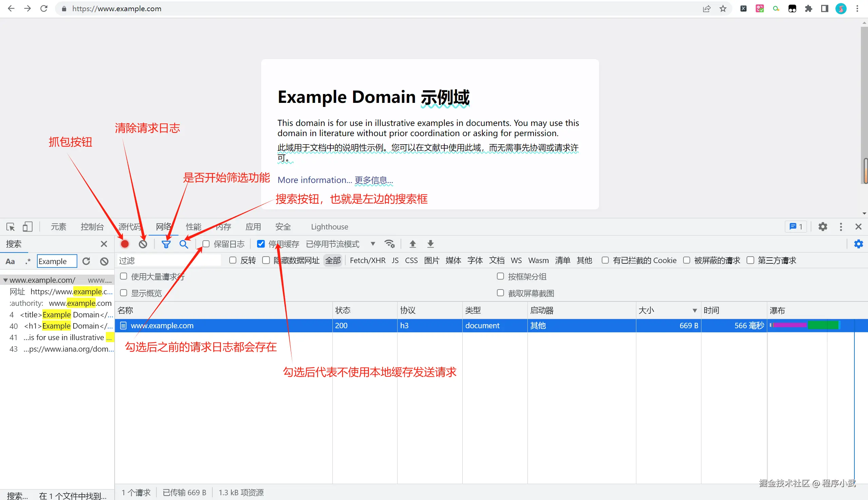Click the network search magnifier icon
Screen dimensions: 868x500
click(x=184, y=244)
